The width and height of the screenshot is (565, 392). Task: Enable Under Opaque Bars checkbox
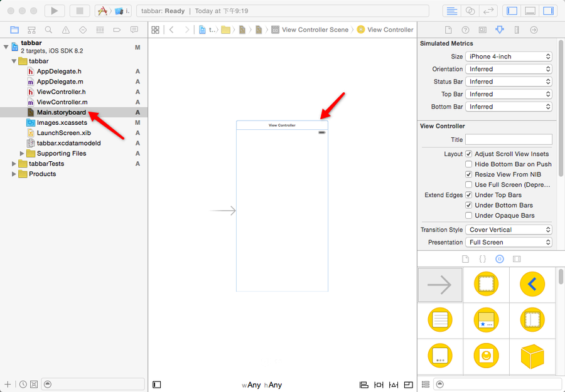click(x=469, y=216)
